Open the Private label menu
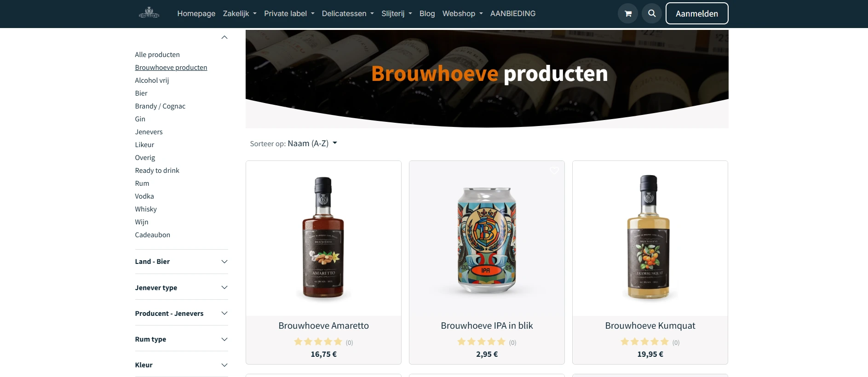Image resolution: width=868 pixels, height=377 pixels. coord(289,13)
